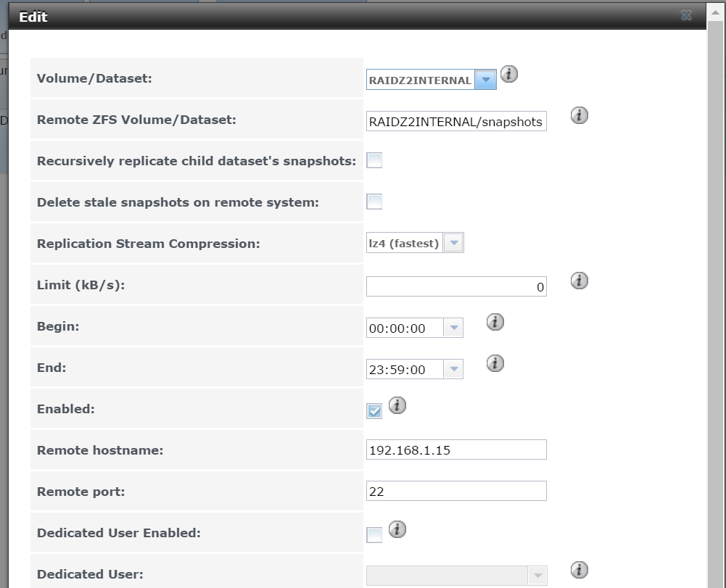Show info for Remote ZFS Volume/Dataset

(579, 115)
